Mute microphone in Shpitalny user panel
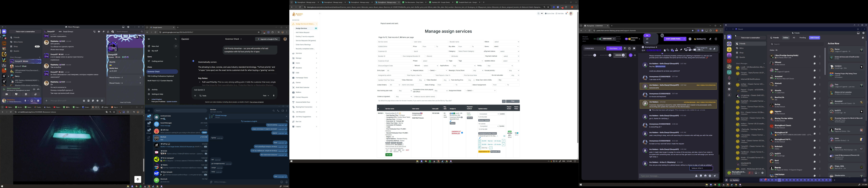Image resolution: width=868 pixels, height=188 pixels. coord(25,101)
